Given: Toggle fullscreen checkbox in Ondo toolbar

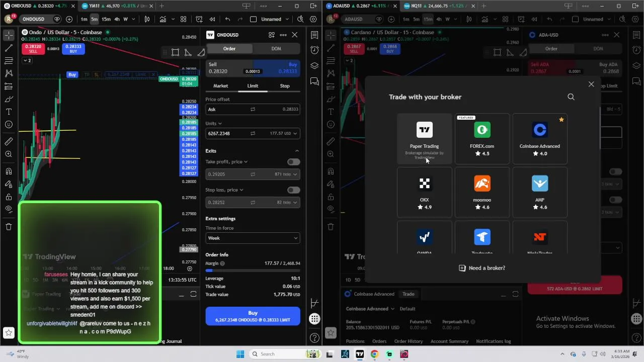Looking at the screenshot, I should click(x=253, y=19).
